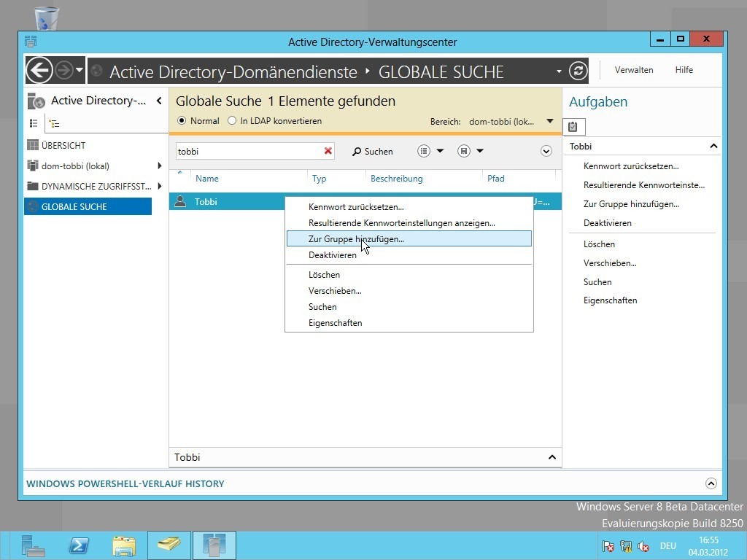Choose Eigenschaften in context menu
The width and height of the screenshot is (747, 560).
pyautogui.click(x=409, y=323)
